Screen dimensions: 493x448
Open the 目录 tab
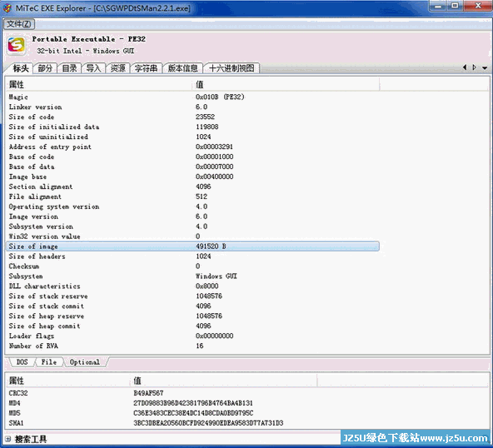click(69, 68)
